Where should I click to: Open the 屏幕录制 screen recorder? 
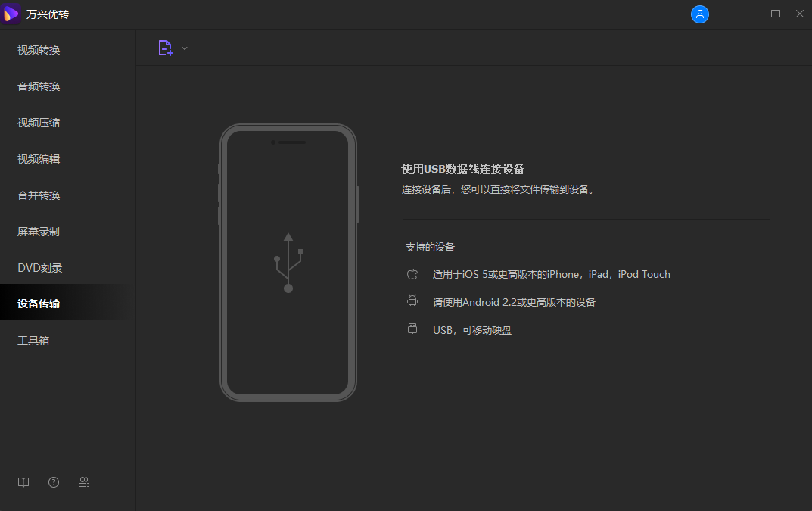click(38, 231)
